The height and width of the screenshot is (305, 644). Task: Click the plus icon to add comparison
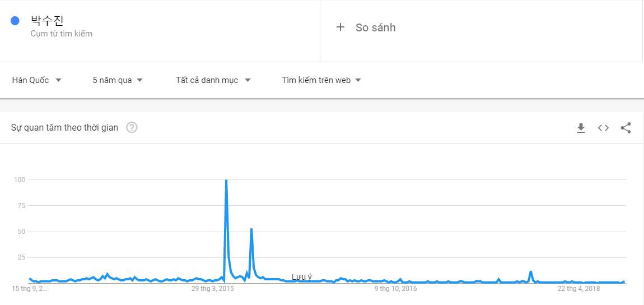[340, 27]
